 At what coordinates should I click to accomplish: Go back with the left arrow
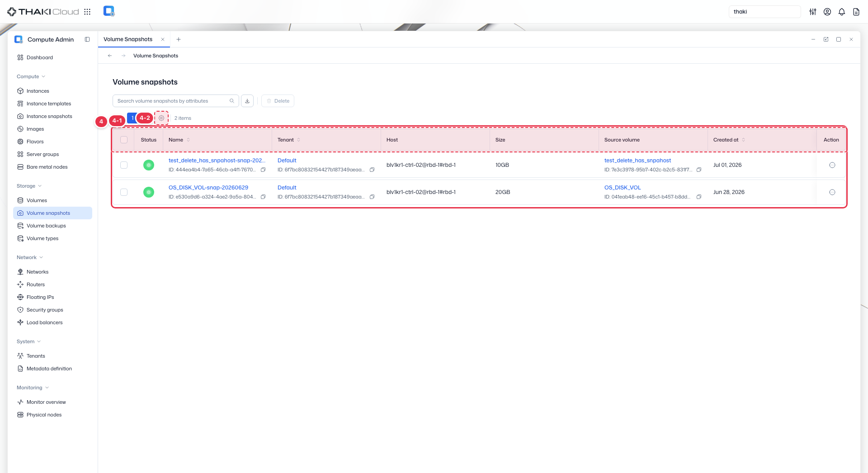(110, 56)
